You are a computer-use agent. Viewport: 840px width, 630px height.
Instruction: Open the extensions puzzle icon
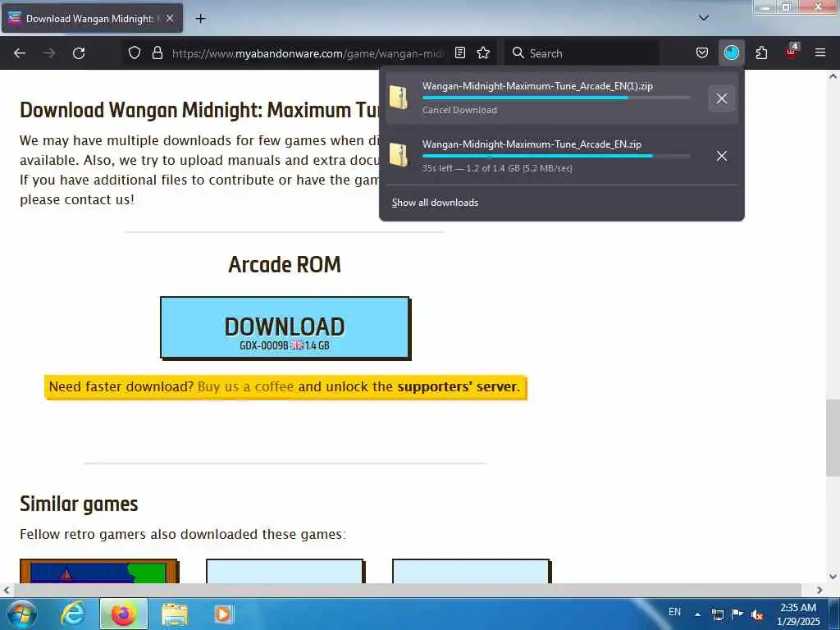point(761,52)
